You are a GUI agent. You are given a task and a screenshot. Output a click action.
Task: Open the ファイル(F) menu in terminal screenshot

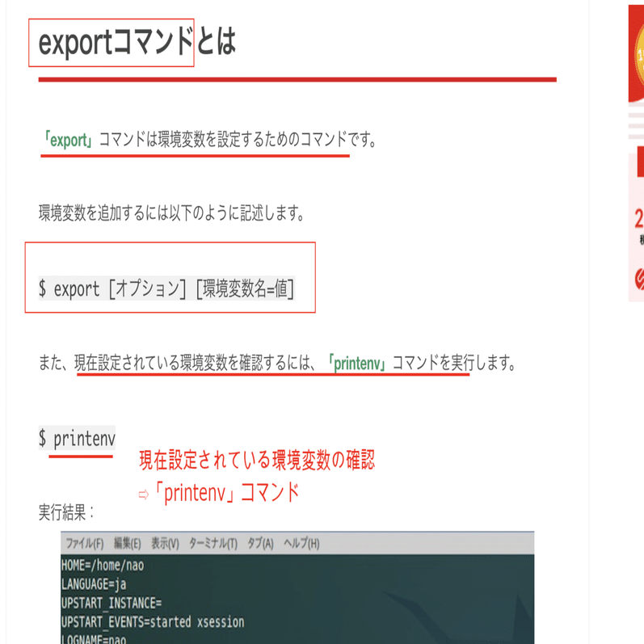(x=85, y=543)
